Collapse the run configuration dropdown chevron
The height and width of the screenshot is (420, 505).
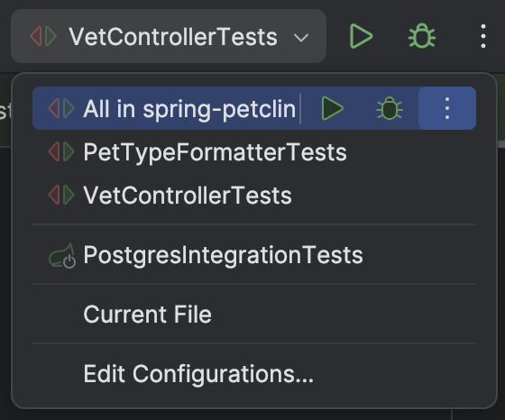pyautogui.click(x=301, y=38)
